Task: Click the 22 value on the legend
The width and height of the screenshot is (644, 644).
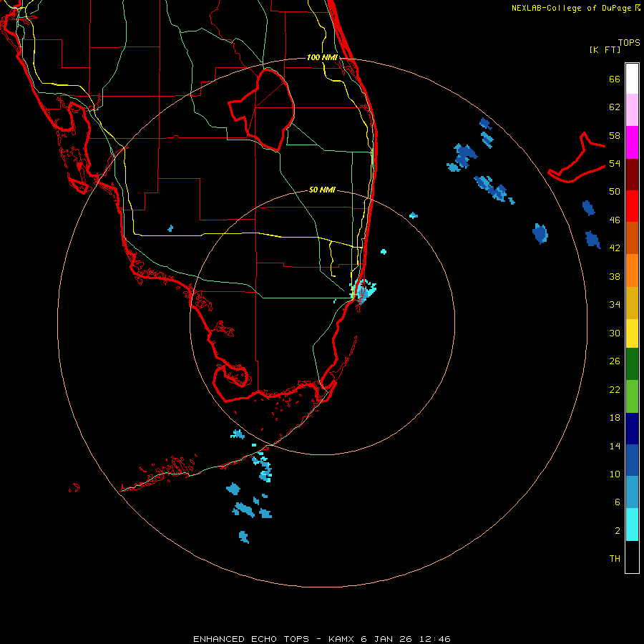Action: tap(615, 389)
